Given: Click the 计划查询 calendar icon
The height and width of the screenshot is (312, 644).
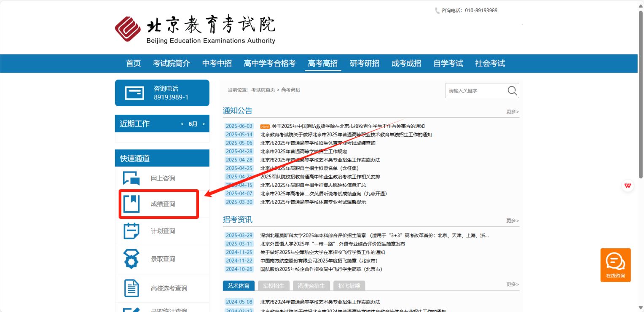Looking at the screenshot, I should [131, 231].
